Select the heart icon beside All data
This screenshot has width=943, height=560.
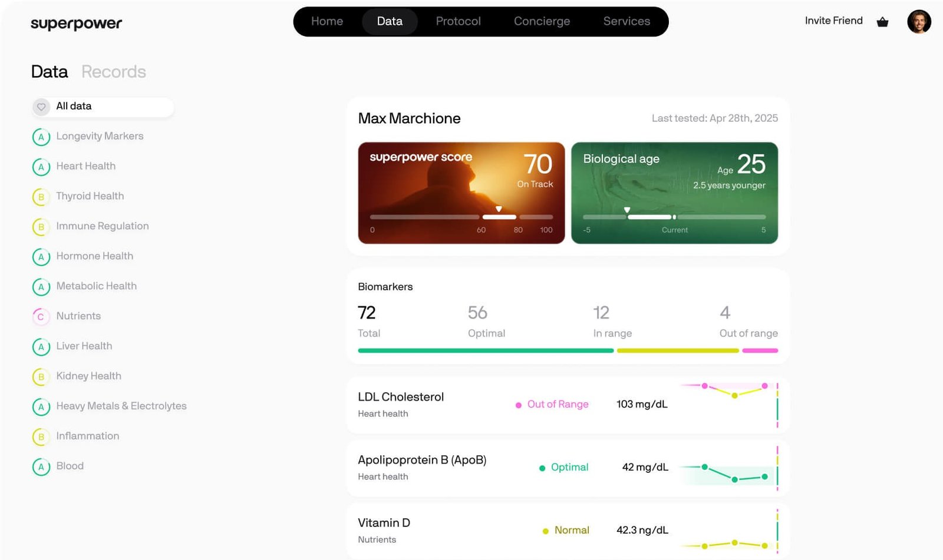coord(41,107)
